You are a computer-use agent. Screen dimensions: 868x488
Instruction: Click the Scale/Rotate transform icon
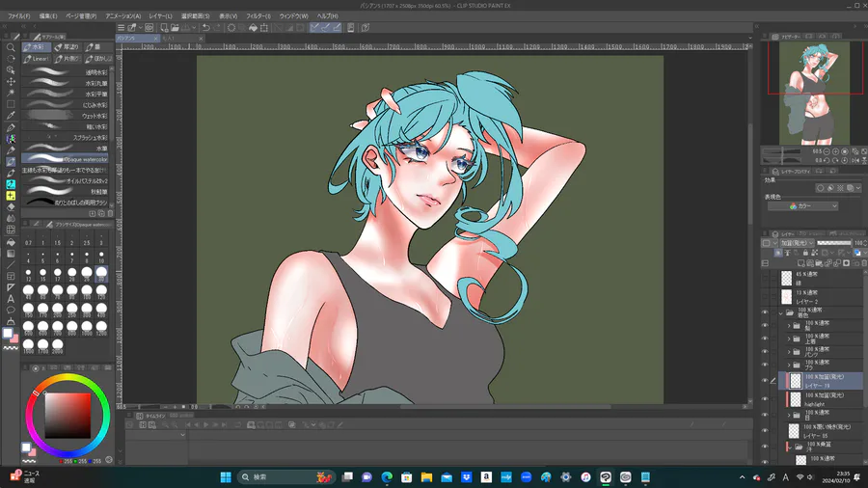click(264, 28)
